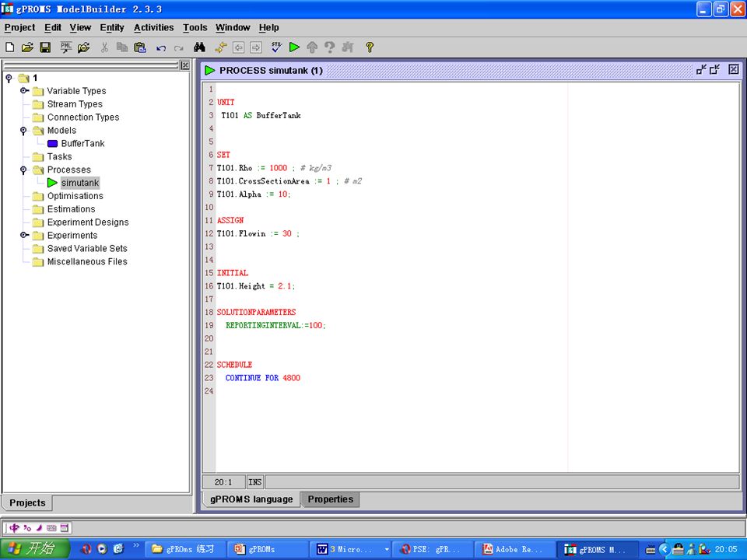The image size is (747, 560).
Task: Open a project with the folder icon
Action: (27, 47)
